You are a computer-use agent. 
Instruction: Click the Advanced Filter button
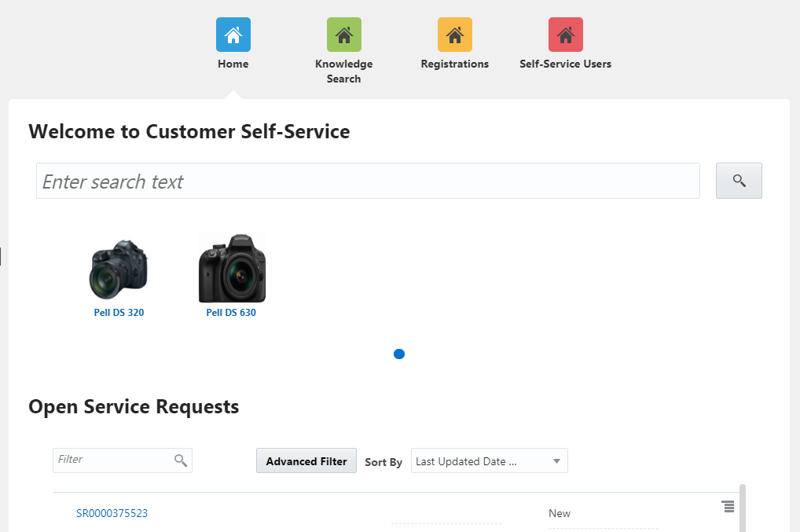[306, 461]
